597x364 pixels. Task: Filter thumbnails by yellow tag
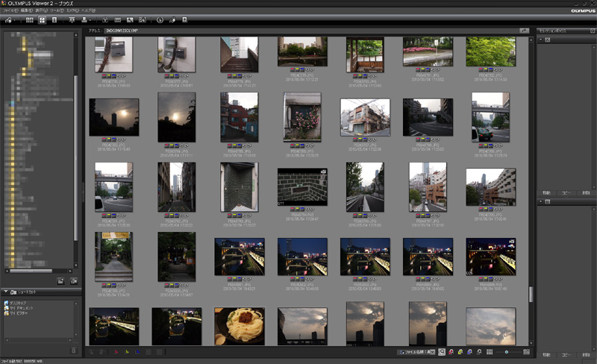pos(460,352)
